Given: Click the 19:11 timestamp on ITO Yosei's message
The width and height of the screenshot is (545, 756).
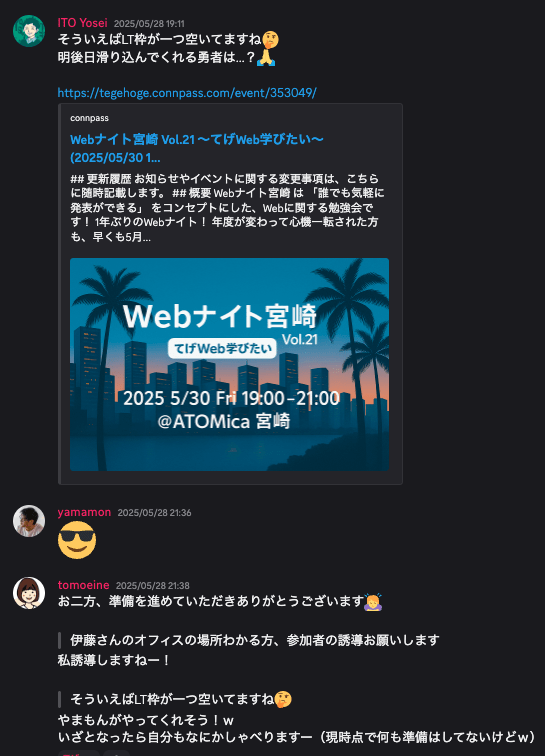Looking at the screenshot, I should (x=149, y=24).
